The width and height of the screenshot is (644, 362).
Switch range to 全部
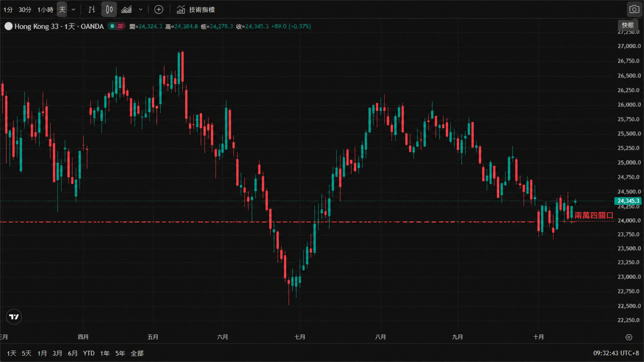click(x=137, y=353)
